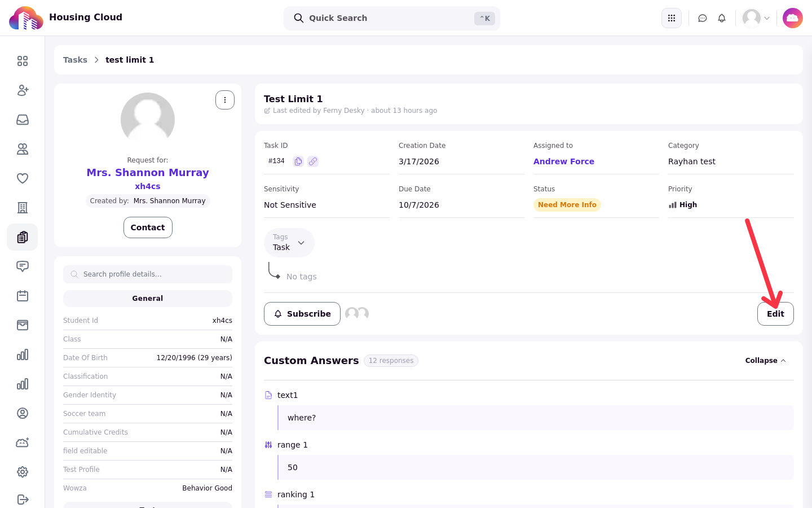This screenshot has height=508, width=812.
Task: Open Mrs. Shannon Murray profile link
Action: [148, 173]
